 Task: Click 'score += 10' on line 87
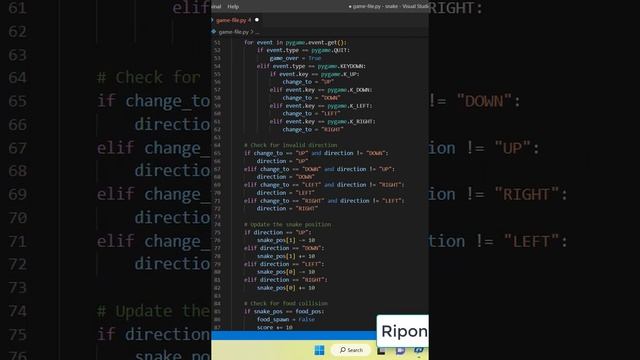pyautogui.click(x=275, y=327)
